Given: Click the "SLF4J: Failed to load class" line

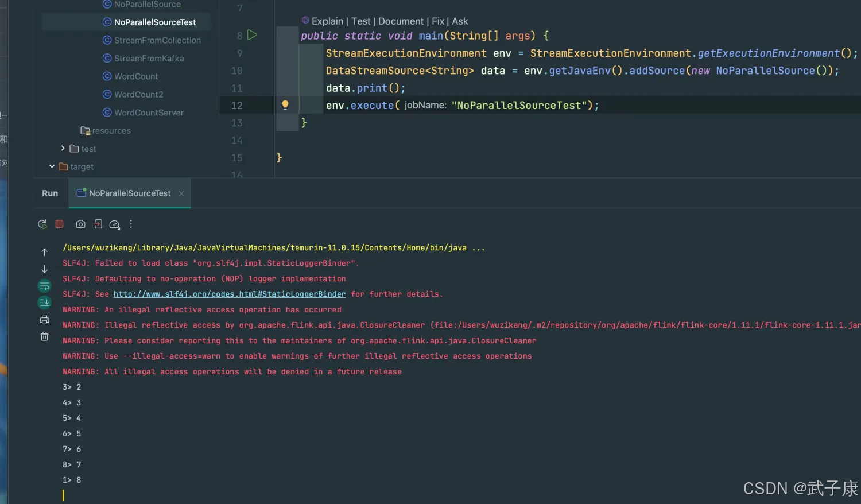Looking at the screenshot, I should 211,263.
